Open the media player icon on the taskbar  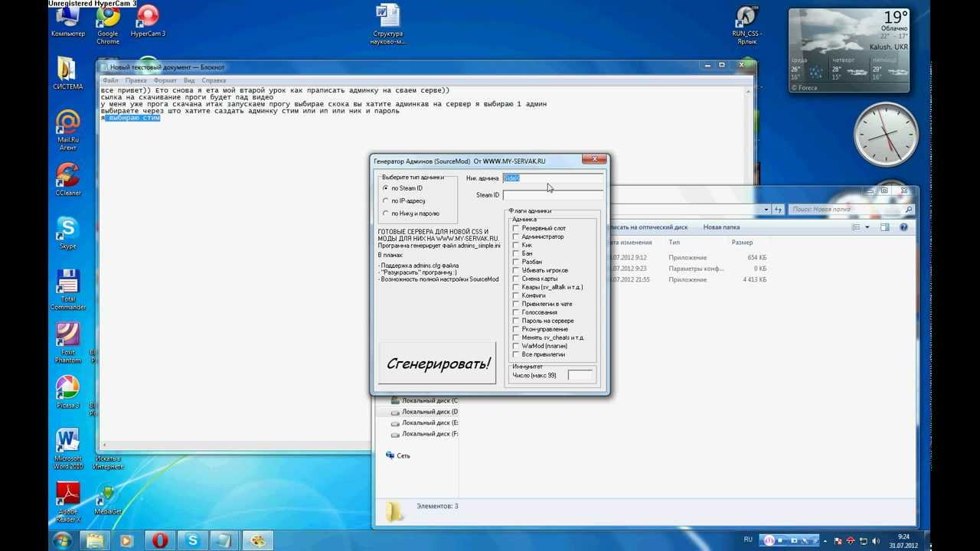(127, 540)
